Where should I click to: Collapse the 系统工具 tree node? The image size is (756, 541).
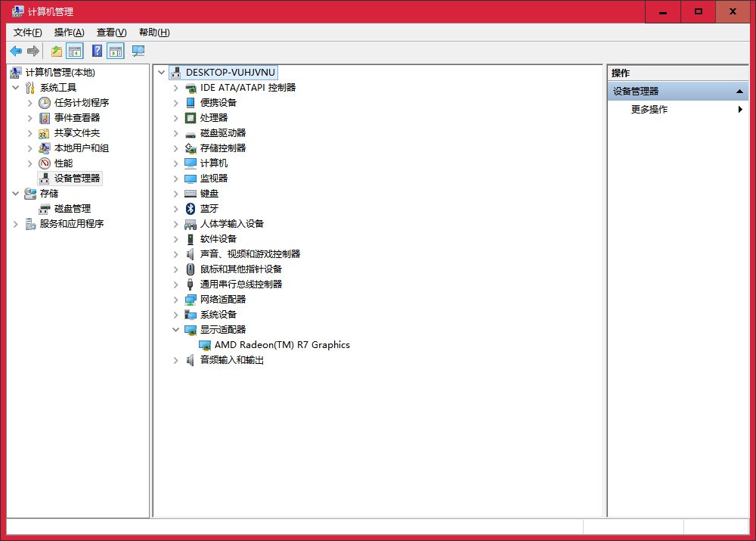[x=15, y=87]
